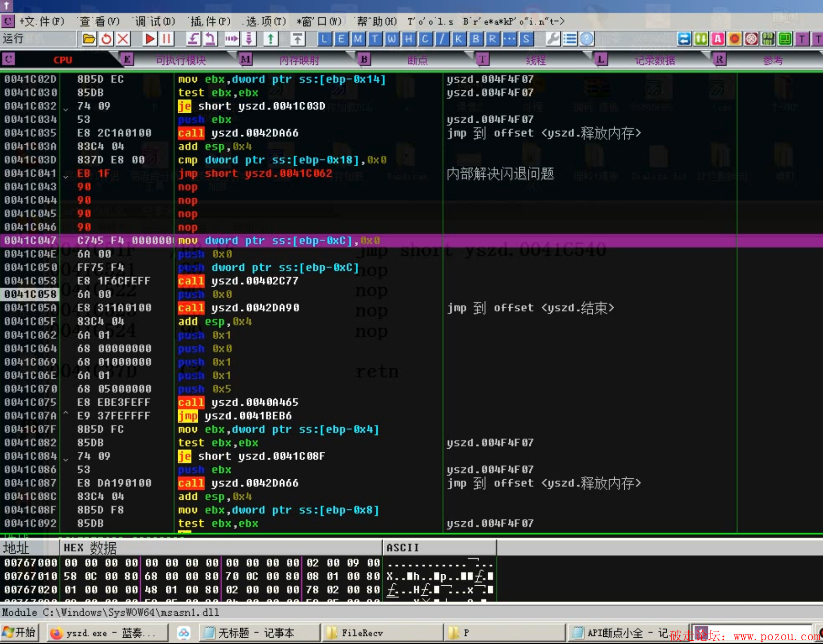Viewport: 823px width, 644px height.
Task: Show call stack via K icon
Action: [459, 39]
